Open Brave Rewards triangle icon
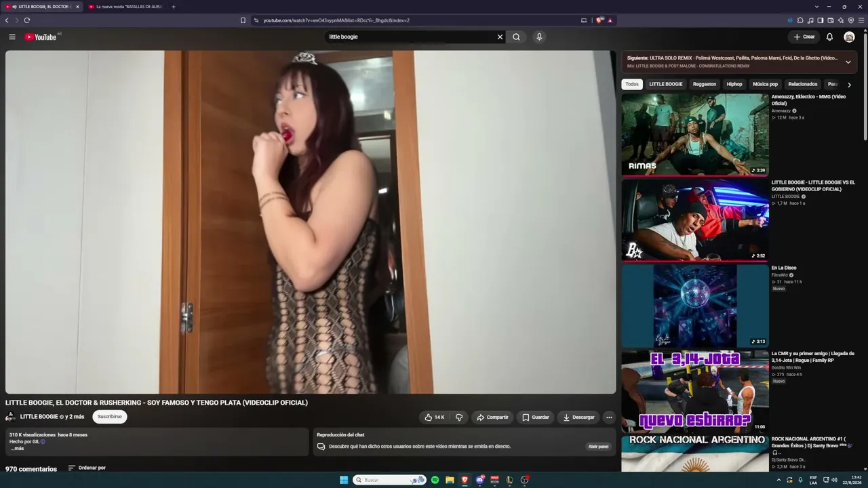This screenshot has width=868, height=488. 610,20
